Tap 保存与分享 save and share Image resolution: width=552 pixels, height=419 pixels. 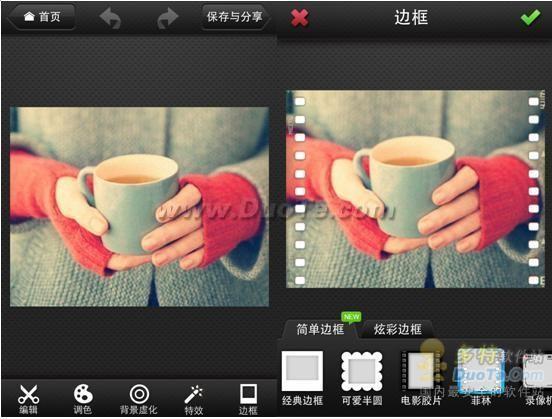point(234,17)
